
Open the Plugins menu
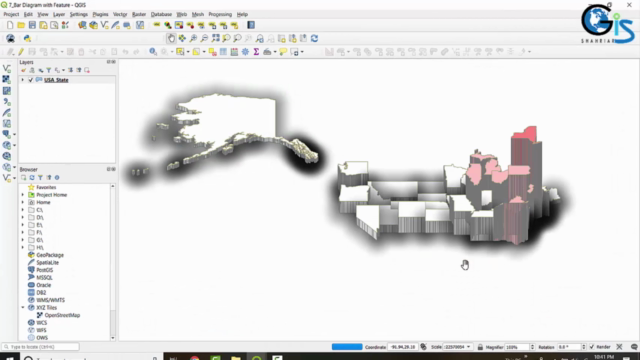click(x=100, y=14)
